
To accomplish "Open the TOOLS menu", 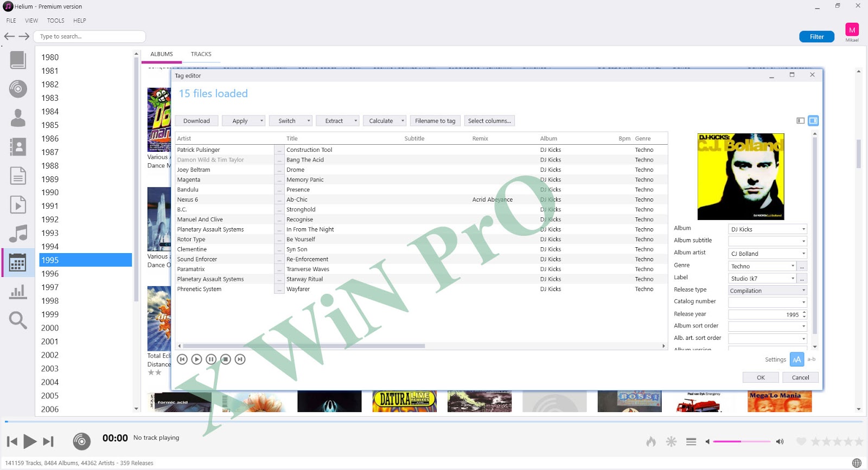I will (x=55, y=21).
